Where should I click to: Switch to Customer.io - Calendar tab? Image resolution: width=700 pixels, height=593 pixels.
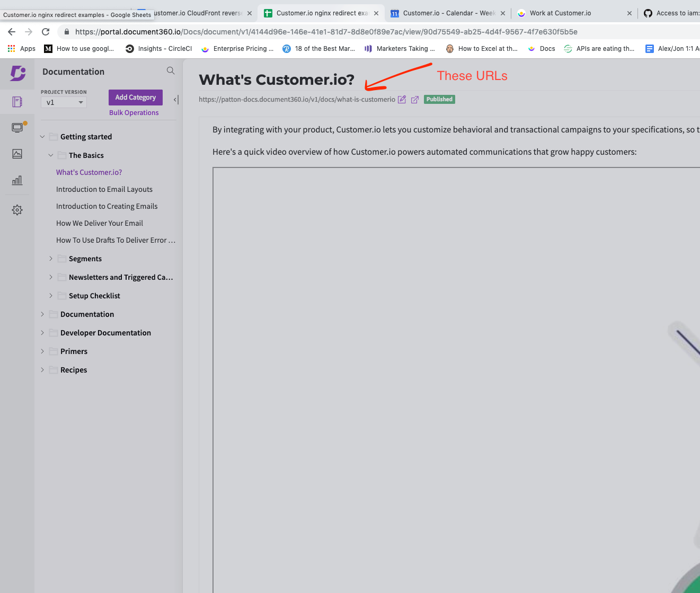(448, 13)
